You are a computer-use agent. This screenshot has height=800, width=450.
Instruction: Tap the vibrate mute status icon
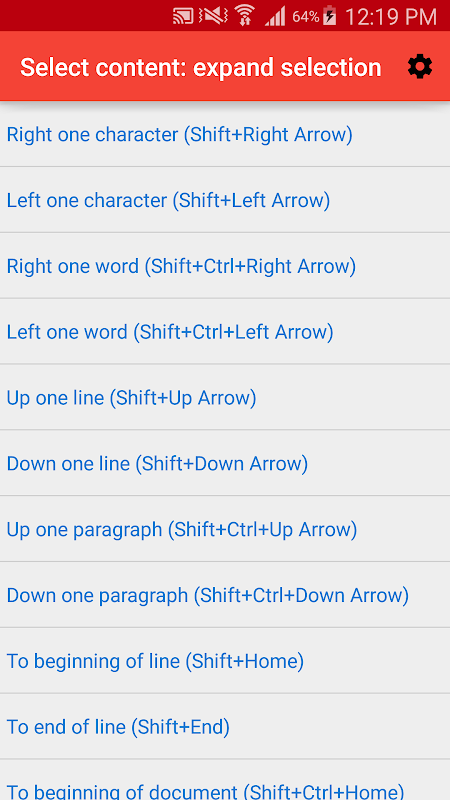tap(213, 16)
